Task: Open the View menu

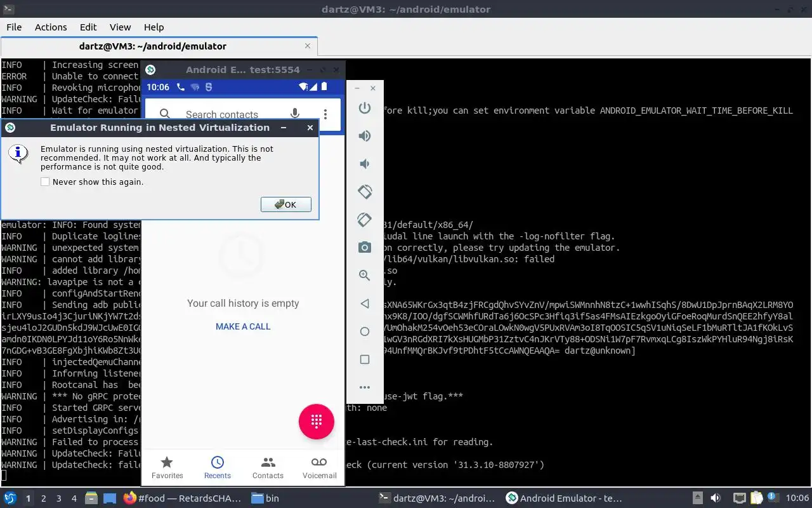Action: click(x=120, y=27)
